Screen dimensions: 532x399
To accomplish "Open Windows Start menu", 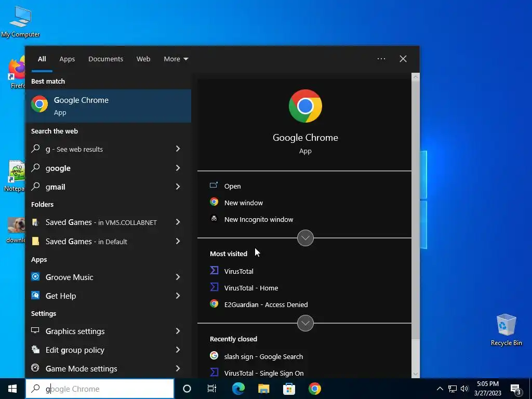I will (x=12, y=389).
